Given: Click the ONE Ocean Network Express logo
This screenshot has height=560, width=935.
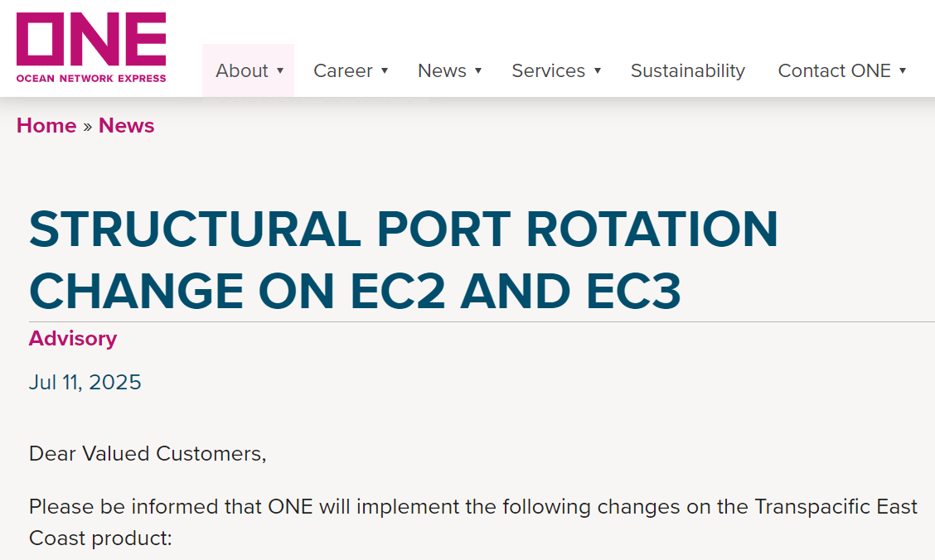Looking at the screenshot, I should click(91, 47).
